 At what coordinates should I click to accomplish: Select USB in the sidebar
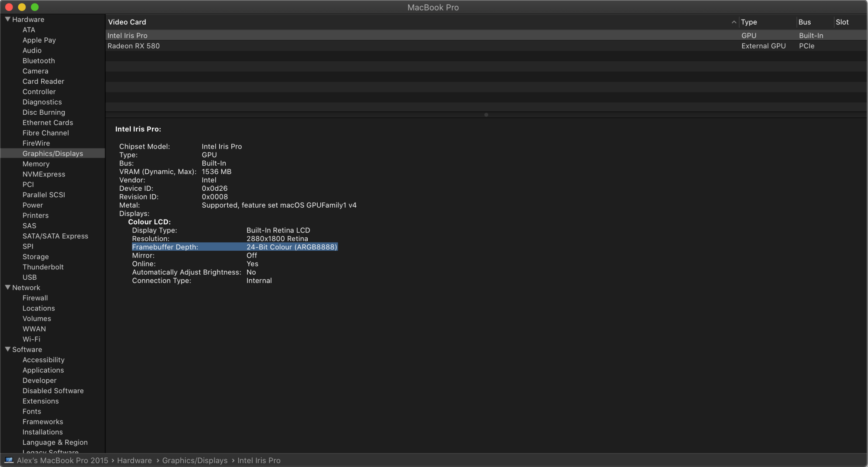pyautogui.click(x=30, y=277)
